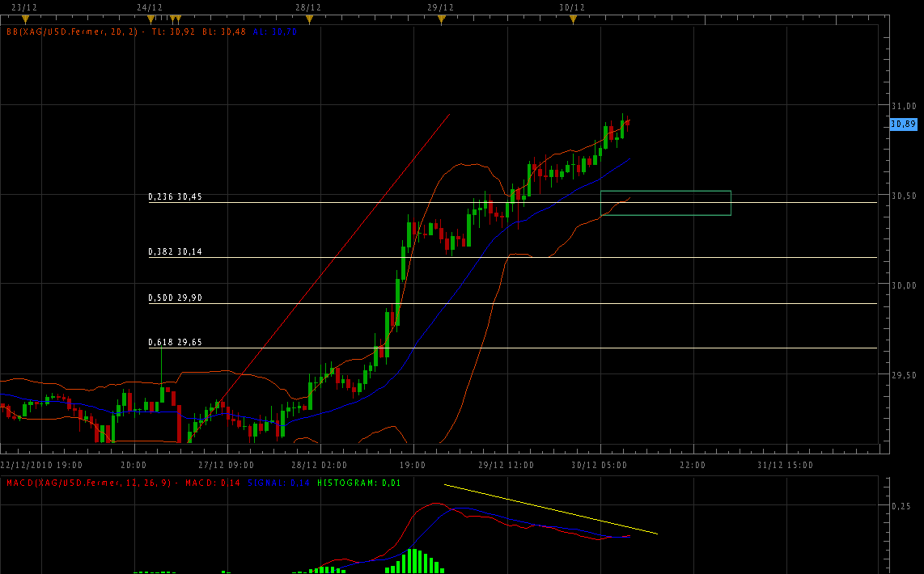Click the triangle marker under 23/12
This screenshot has width=924, height=574.
(x=25, y=19)
